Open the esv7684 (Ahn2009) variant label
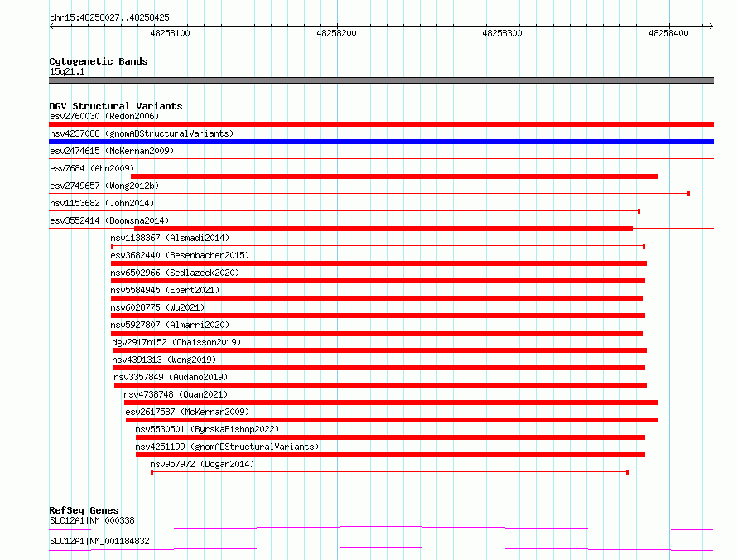The width and height of the screenshot is (737, 560). 92,168
